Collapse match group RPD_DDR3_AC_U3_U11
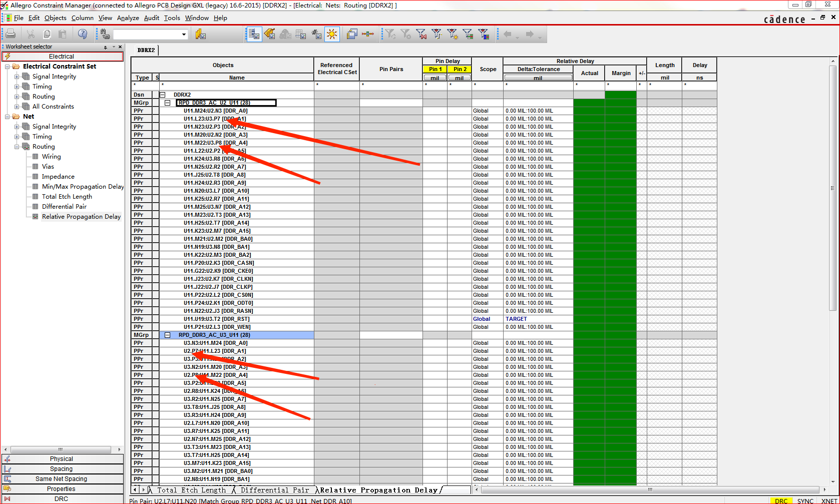 (x=168, y=335)
